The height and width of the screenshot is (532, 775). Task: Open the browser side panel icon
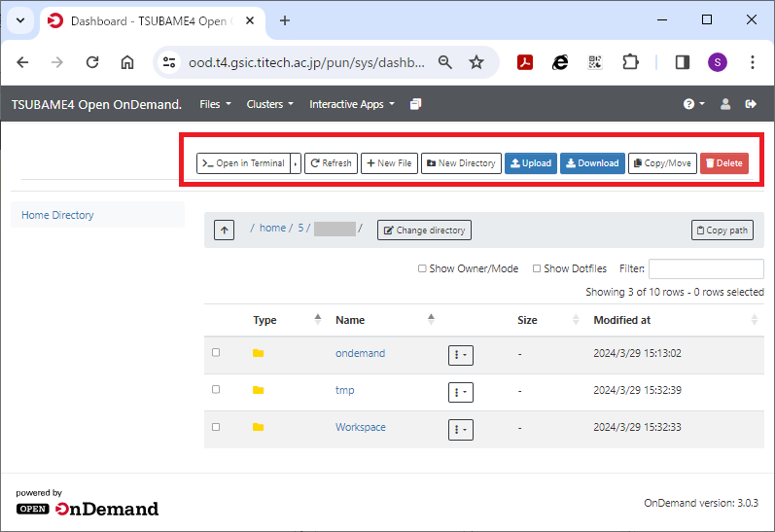pyautogui.click(x=682, y=62)
